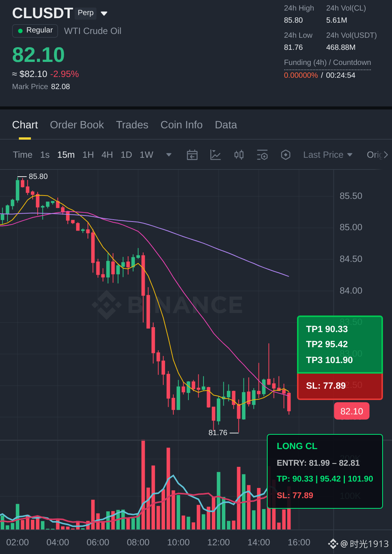This screenshot has width=392, height=554.
Task: Tap the right chevron to show more tools
Action: (386, 155)
